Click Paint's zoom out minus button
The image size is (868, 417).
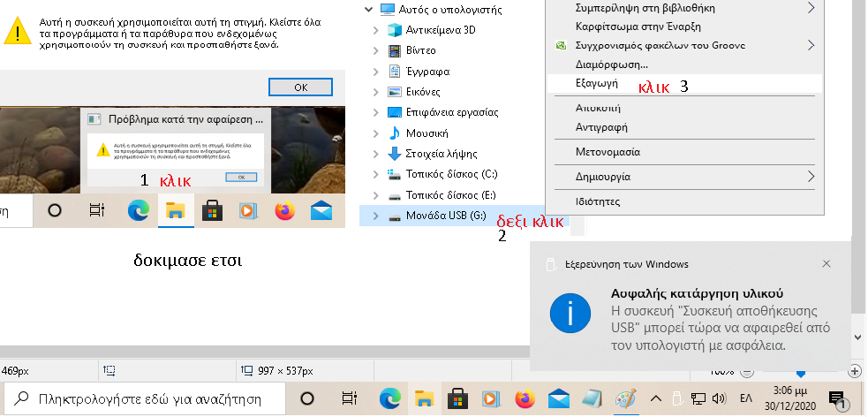pos(747,372)
